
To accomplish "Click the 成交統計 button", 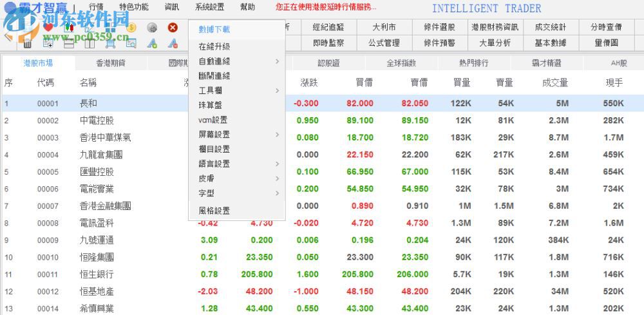I will tap(551, 28).
